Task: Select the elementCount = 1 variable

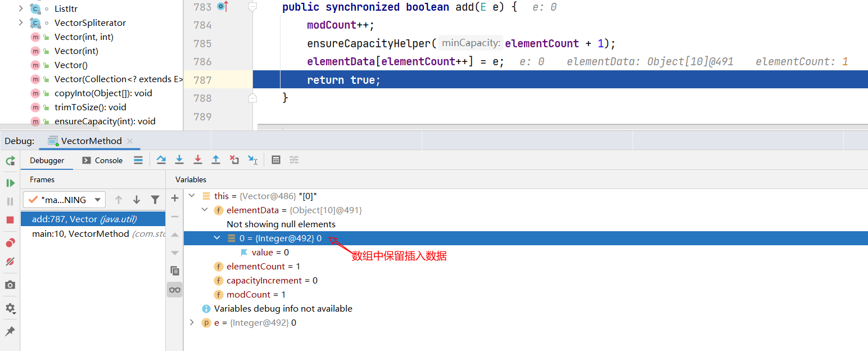Action: tap(526, 266)
